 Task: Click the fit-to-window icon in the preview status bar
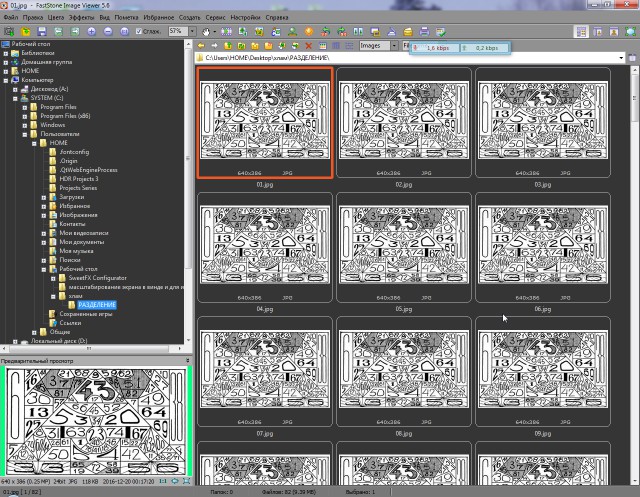(187, 481)
